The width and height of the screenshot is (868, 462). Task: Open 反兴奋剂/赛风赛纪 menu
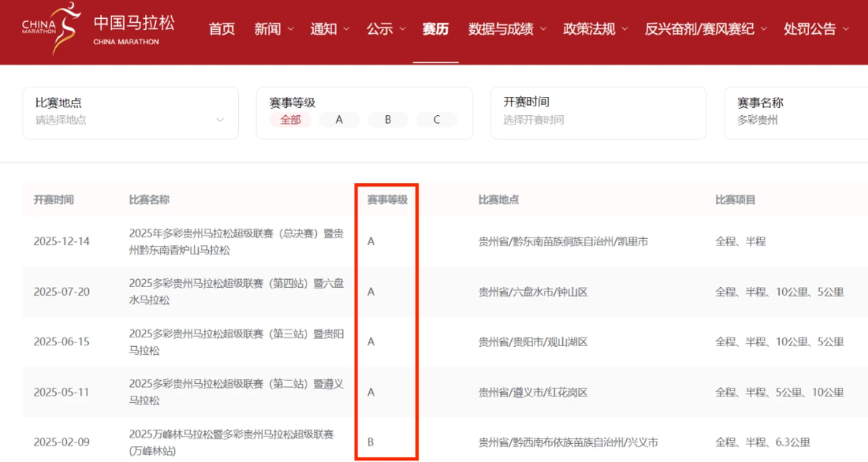(706, 29)
